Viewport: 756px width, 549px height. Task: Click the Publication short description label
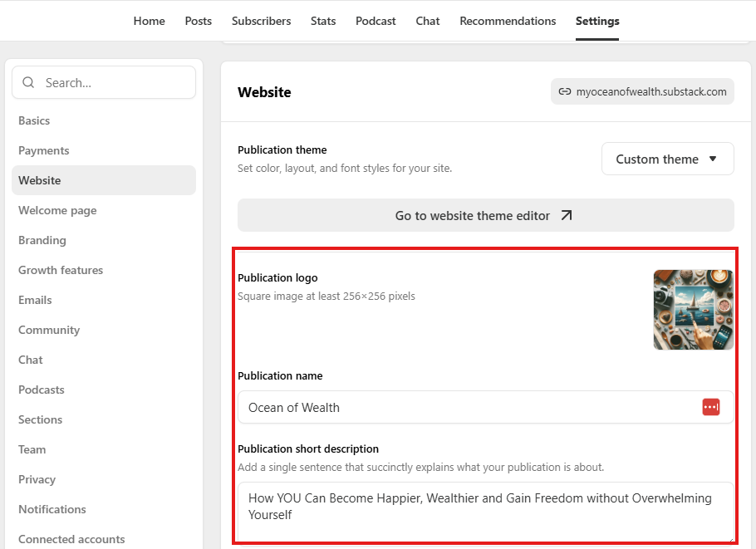pyautogui.click(x=308, y=449)
